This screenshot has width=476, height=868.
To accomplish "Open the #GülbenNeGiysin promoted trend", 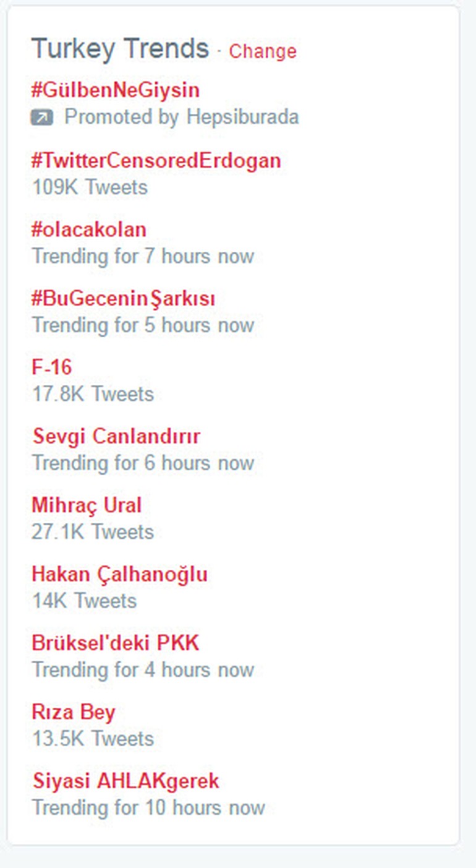I will (x=115, y=90).
